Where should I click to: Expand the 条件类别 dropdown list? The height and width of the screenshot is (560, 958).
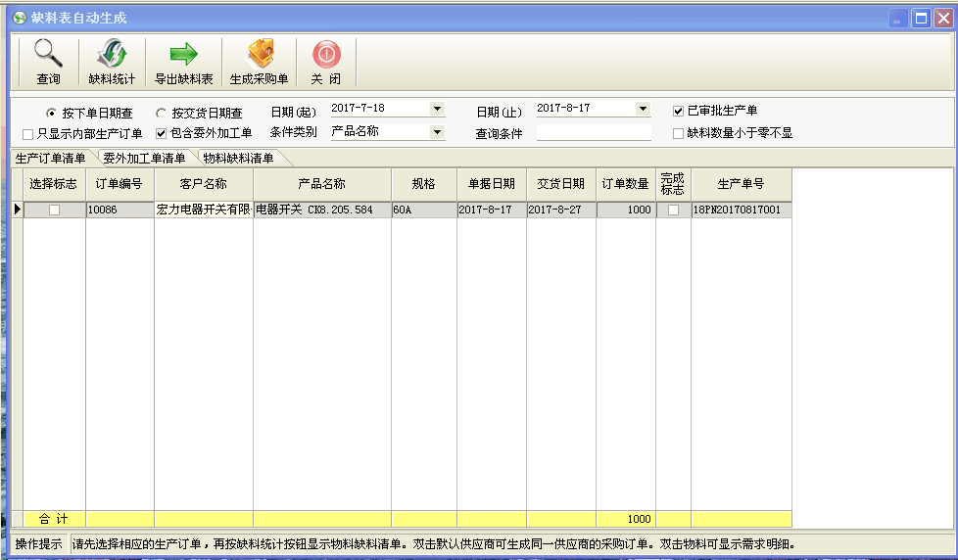(437, 131)
